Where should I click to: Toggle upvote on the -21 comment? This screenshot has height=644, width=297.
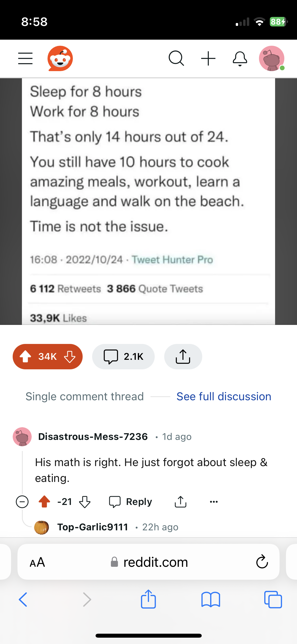tap(44, 502)
